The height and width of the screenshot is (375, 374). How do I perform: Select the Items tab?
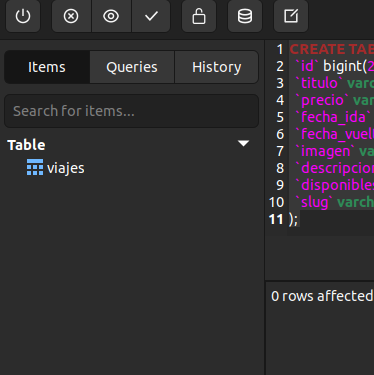pyautogui.click(x=47, y=67)
